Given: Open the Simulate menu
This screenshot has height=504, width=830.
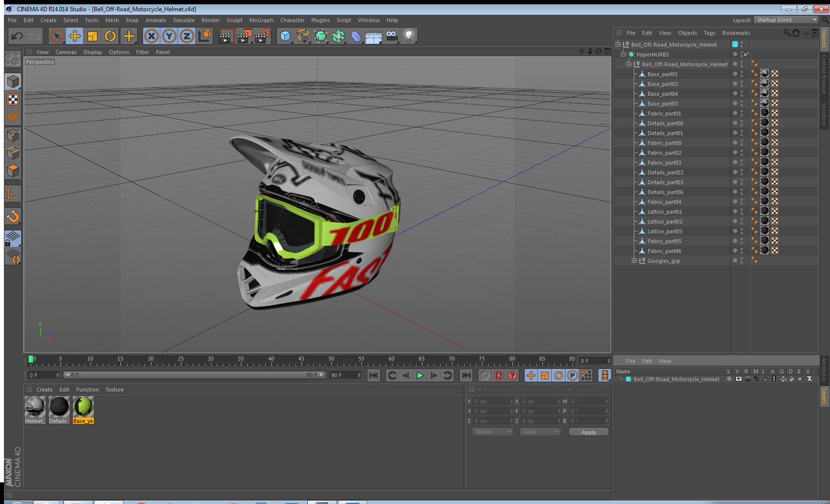Looking at the screenshot, I should click(x=184, y=20).
